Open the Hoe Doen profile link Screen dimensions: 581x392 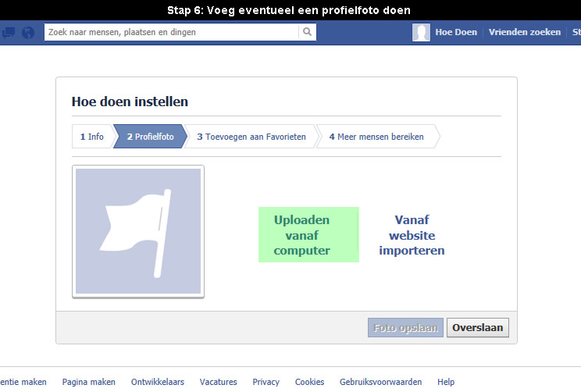pyautogui.click(x=456, y=32)
